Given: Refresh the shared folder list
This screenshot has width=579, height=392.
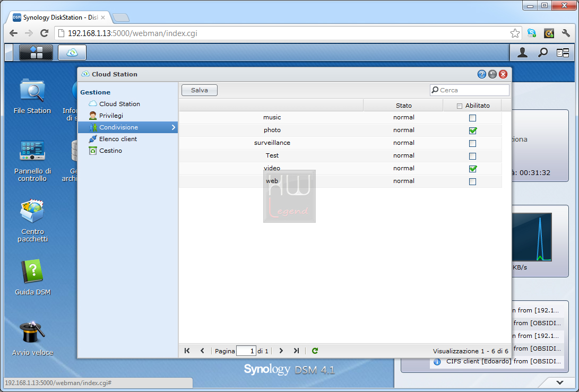Looking at the screenshot, I should point(315,351).
